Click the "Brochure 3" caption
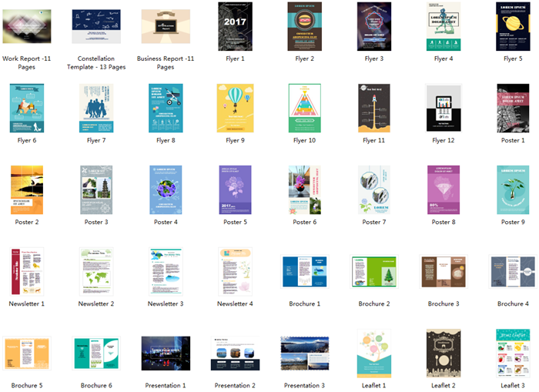Viewport: 539px width, 392px height. 444,303
